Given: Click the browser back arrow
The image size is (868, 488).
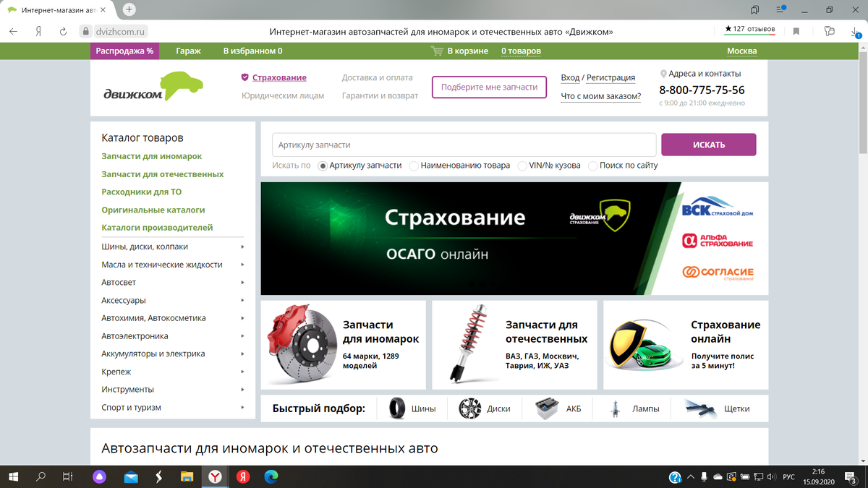Looking at the screenshot, I should (13, 31).
